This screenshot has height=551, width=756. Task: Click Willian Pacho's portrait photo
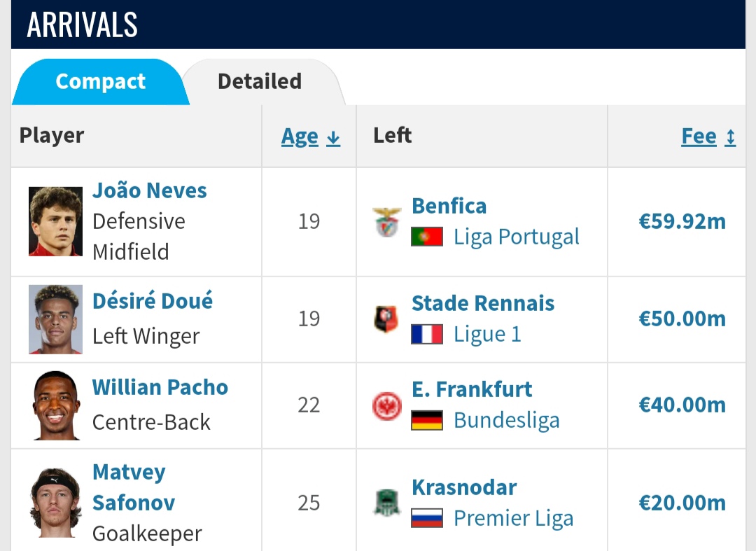[x=56, y=405]
